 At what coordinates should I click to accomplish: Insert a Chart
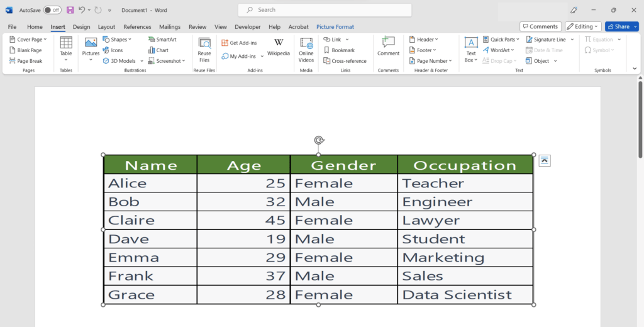tap(158, 50)
